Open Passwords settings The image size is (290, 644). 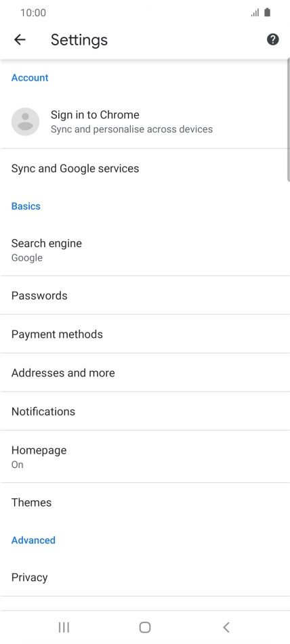click(x=145, y=295)
